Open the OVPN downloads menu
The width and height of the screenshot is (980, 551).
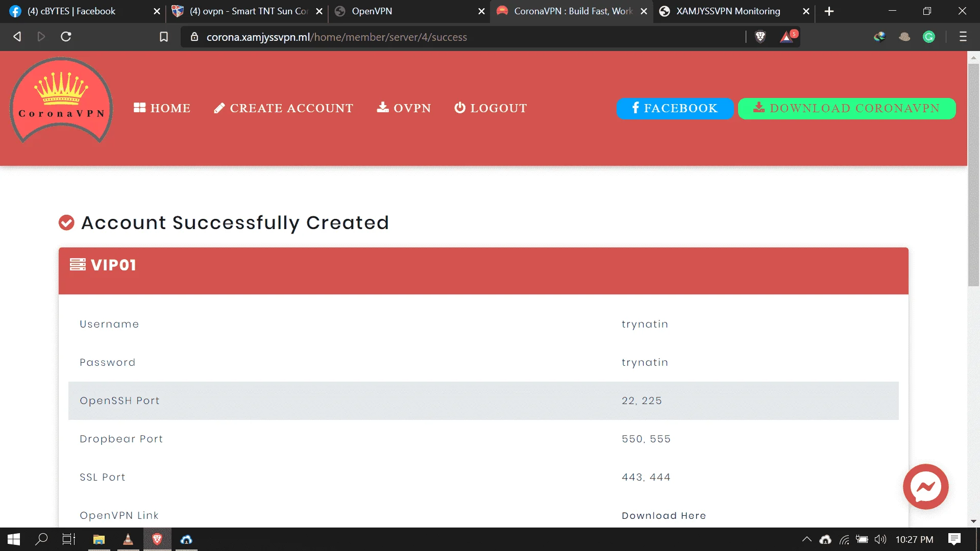(x=404, y=108)
